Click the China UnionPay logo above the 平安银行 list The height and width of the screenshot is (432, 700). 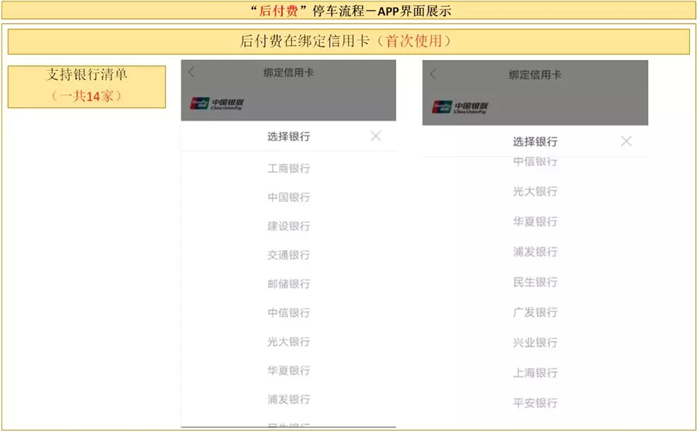(459, 107)
